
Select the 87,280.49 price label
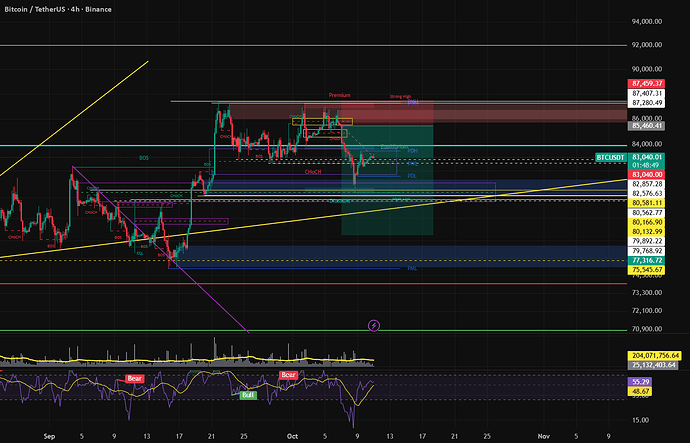646,103
